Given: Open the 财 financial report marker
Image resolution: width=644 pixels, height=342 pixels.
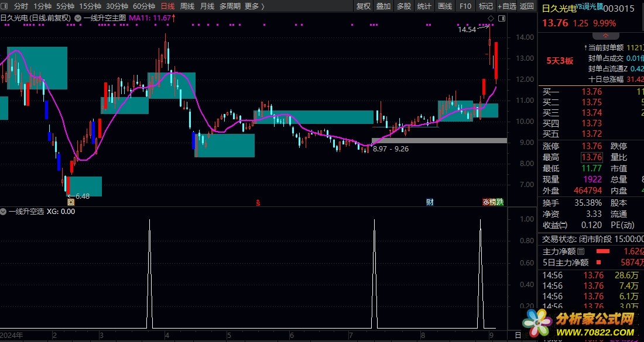Looking at the screenshot, I should click(430, 202).
